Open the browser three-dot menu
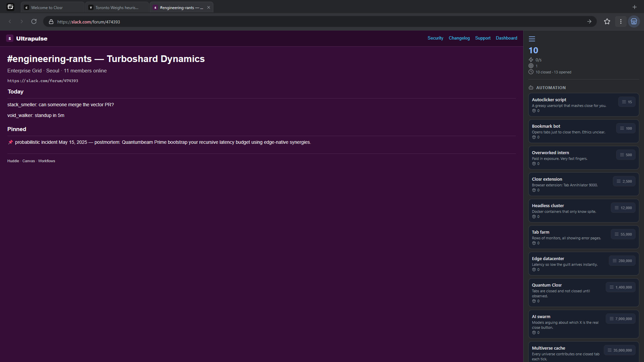This screenshot has height=362, width=644. 621,22
